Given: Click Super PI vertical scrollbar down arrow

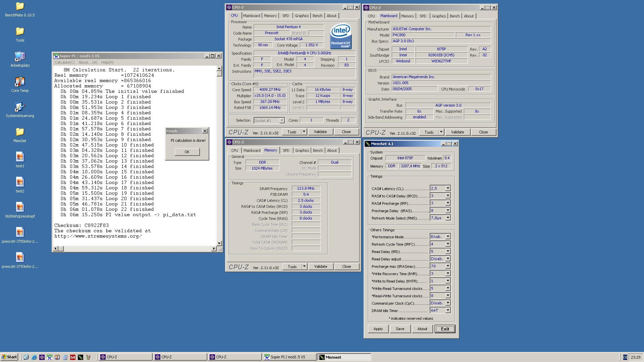Looking at the screenshot, I should pos(219,243).
